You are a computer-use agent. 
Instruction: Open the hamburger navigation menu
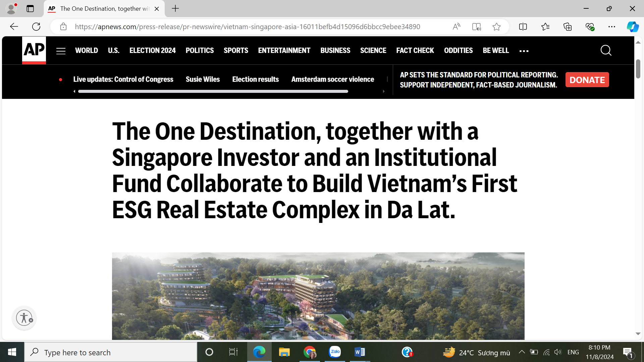pyautogui.click(x=61, y=50)
